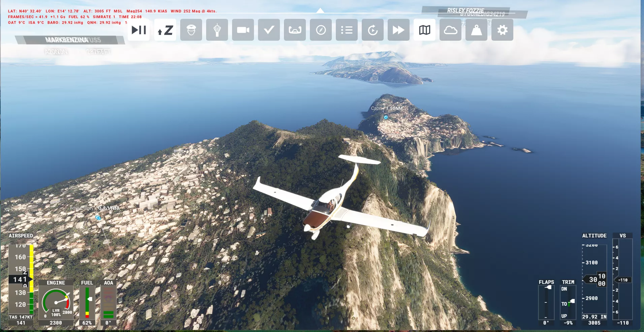Click Anacapri 0.61NM label

(x=95, y=208)
